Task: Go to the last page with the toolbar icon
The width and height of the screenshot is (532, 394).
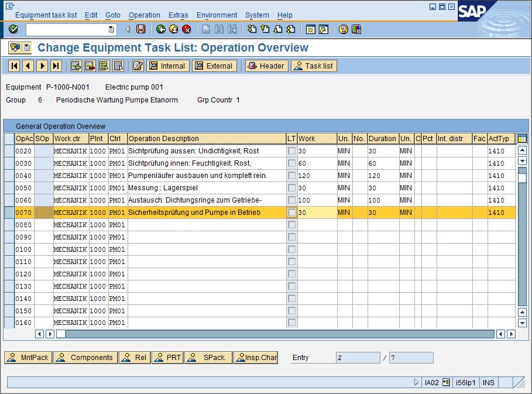Action: click(x=291, y=29)
